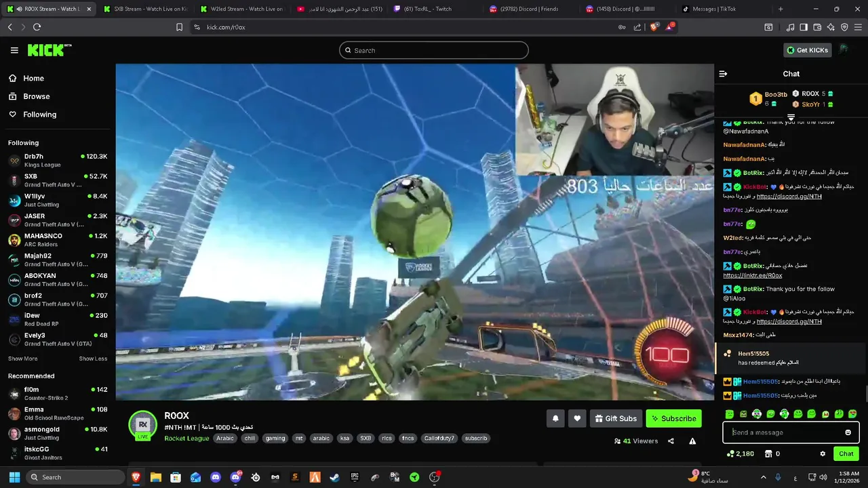Click the 2,180 channel points balance
This screenshot has height=488, width=868.
point(740,454)
